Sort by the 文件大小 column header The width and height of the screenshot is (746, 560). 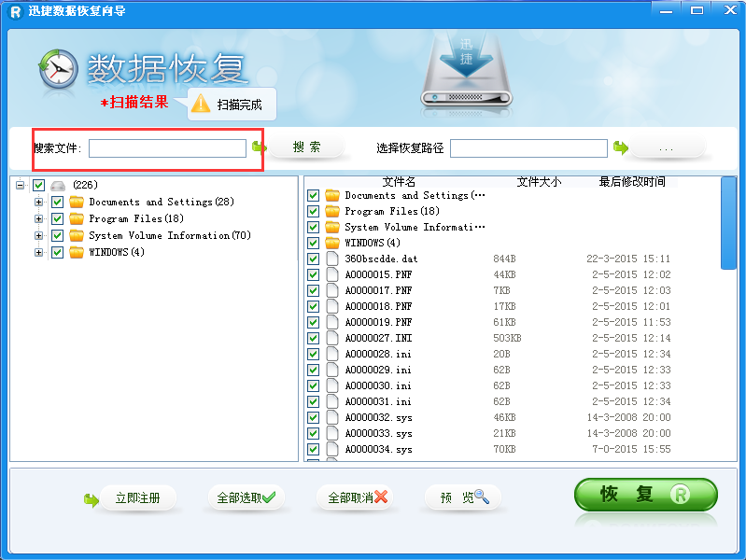pos(539,182)
